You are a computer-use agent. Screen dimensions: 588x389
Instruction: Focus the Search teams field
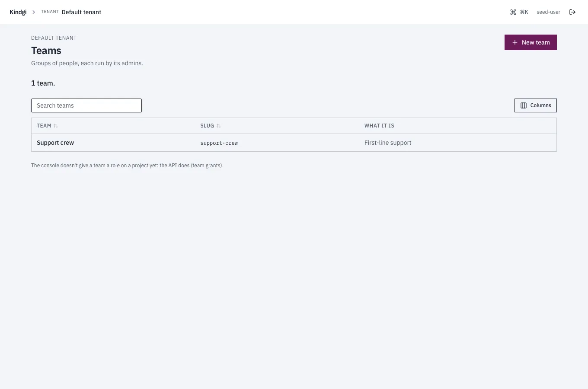(x=86, y=105)
